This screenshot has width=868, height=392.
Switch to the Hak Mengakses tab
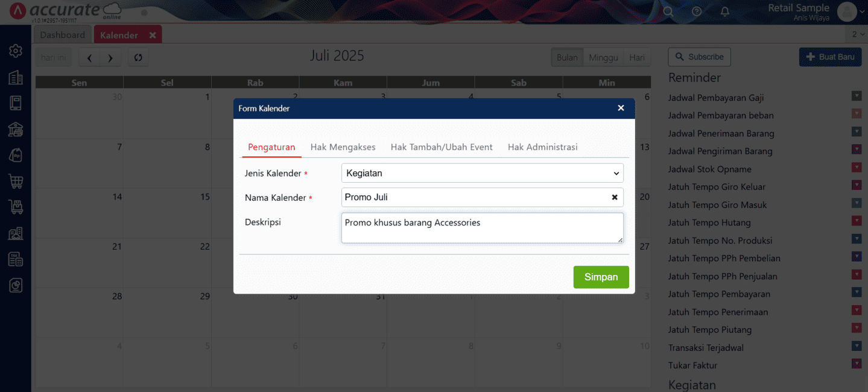[343, 147]
